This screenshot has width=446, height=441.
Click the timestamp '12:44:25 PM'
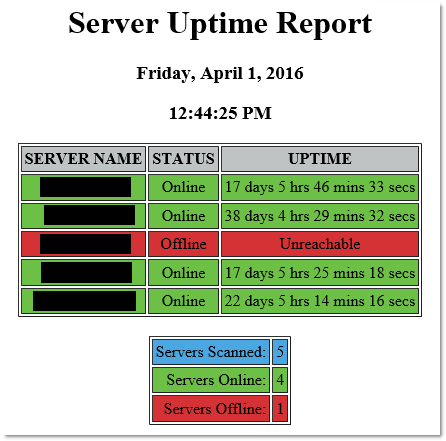tap(220, 113)
